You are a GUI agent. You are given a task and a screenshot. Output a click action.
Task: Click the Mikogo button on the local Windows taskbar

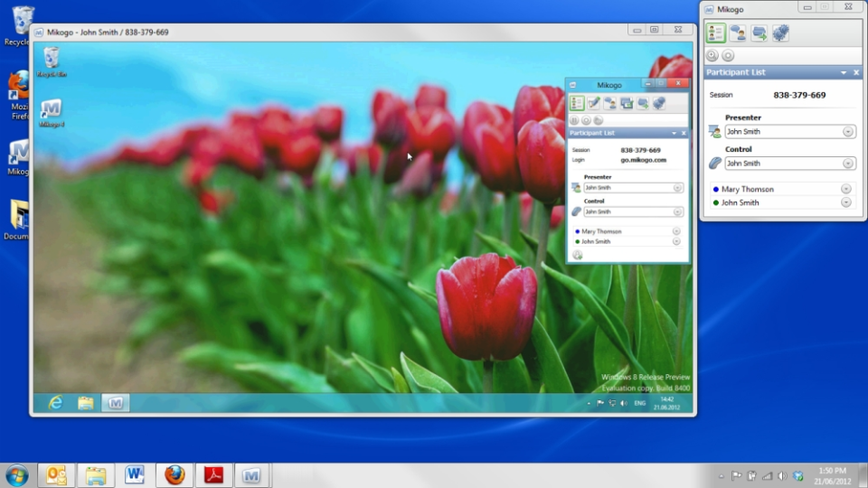[x=251, y=475]
